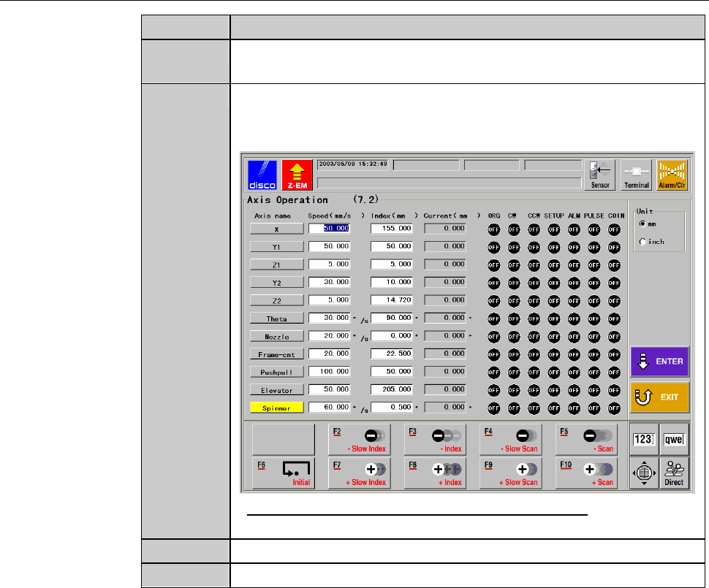Click the purple ENTER button
709x588 pixels.
660,362
